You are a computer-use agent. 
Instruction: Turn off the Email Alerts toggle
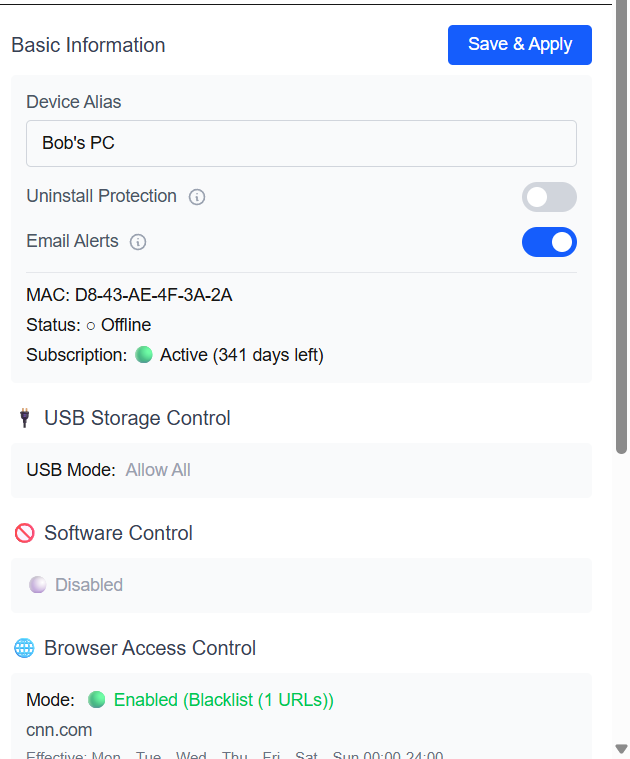(x=549, y=242)
